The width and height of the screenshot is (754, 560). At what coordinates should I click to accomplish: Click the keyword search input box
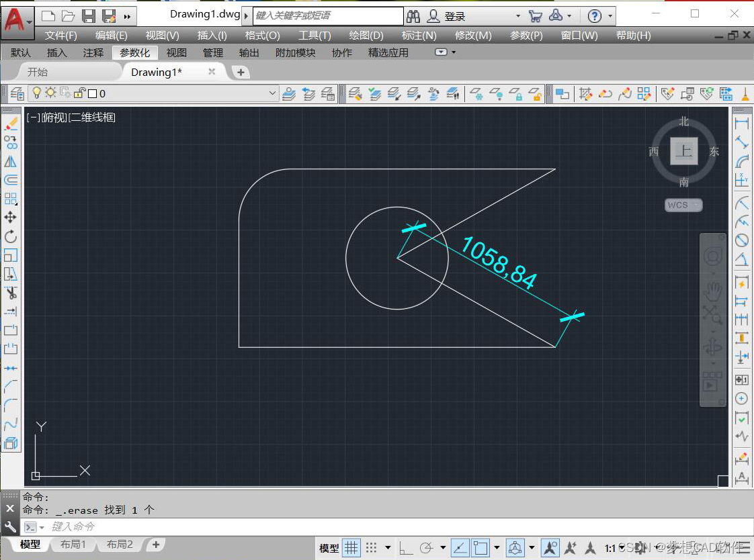point(328,16)
